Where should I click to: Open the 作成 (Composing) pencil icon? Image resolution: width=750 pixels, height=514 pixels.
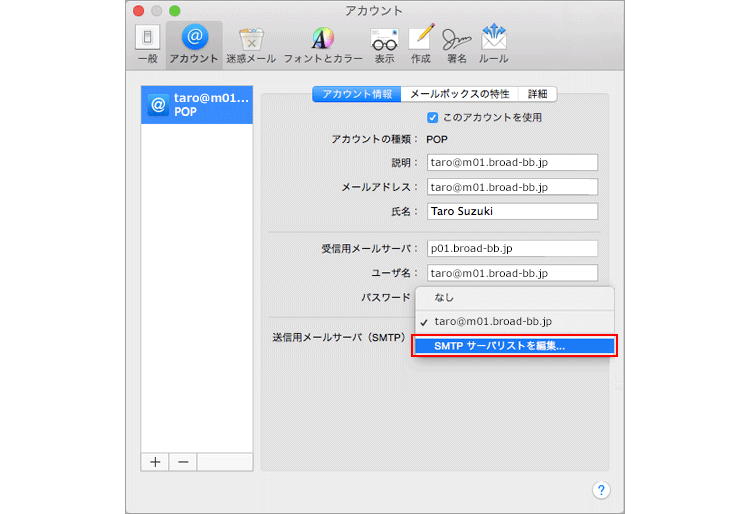click(x=420, y=44)
